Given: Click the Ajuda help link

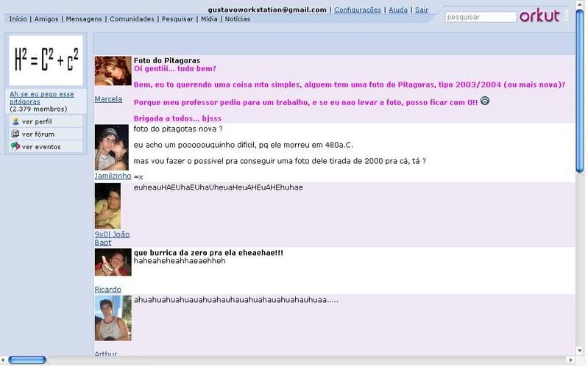Looking at the screenshot, I should [397, 10].
